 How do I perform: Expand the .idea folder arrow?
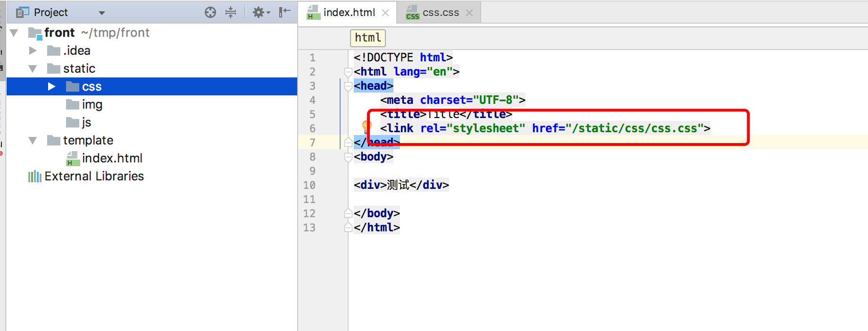click(x=33, y=51)
